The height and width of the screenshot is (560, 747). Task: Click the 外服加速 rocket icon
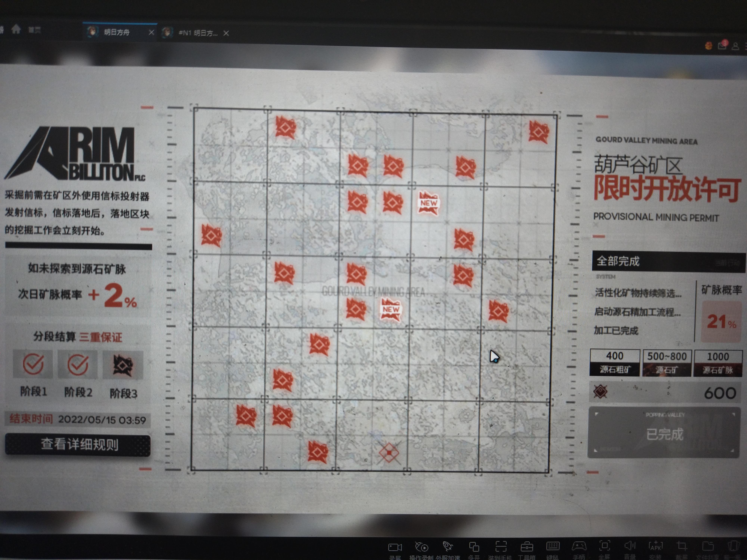point(447,546)
